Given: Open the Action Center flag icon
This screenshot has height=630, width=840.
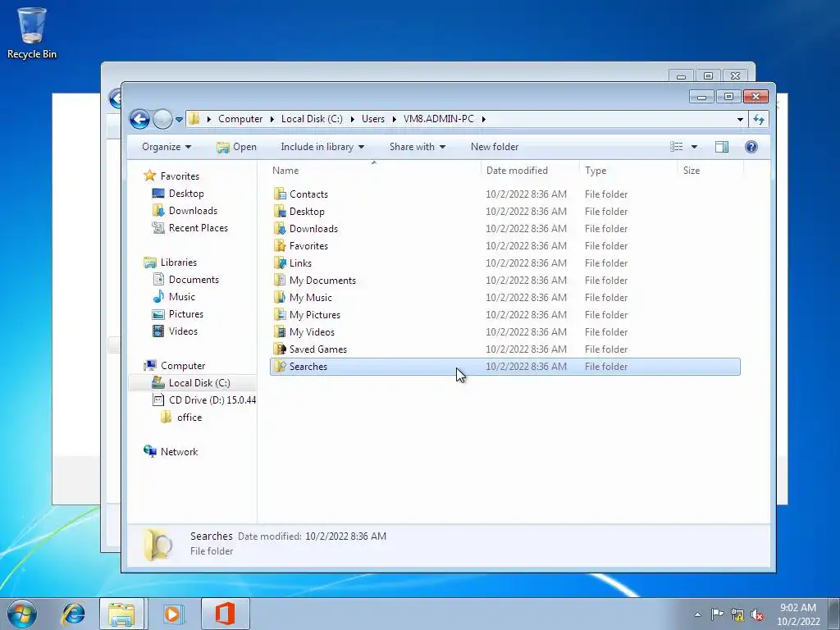Looking at the screenshot, I should pyautogui.click(x=717, y=614).
